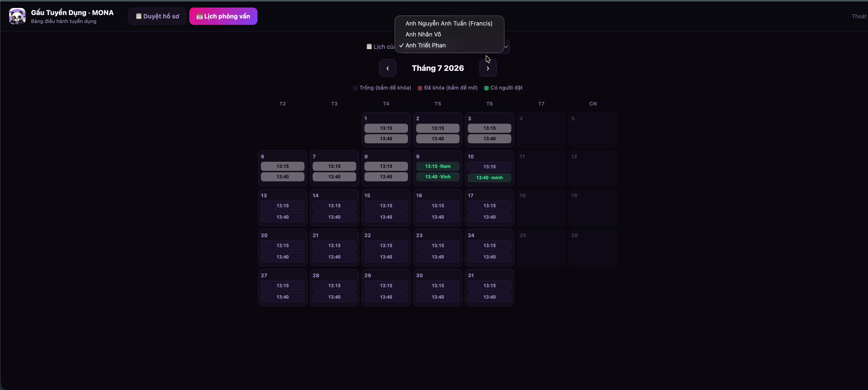Unlock the 13:40 slot on day 6
868x390 pixels.
(x=282, y=177)
